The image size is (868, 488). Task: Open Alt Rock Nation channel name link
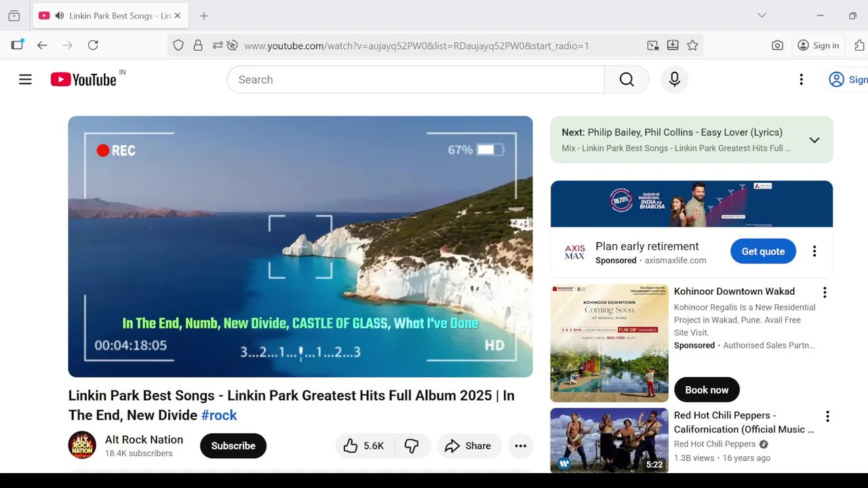[x=144, y=439]
